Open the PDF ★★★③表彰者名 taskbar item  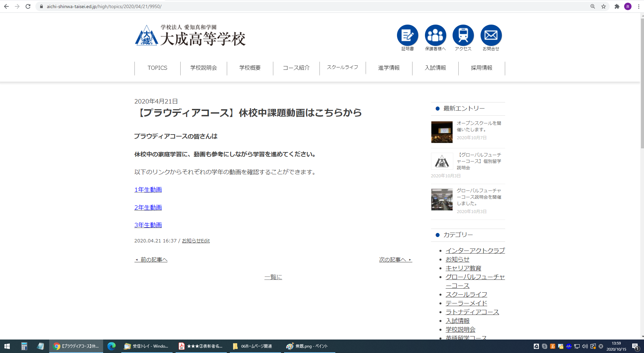pyautogui.click(x=201, y=346)
